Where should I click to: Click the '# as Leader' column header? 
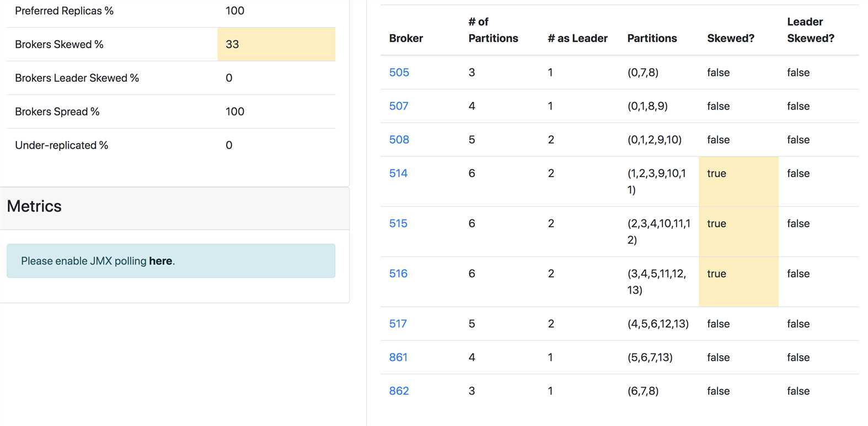(577, 38)
